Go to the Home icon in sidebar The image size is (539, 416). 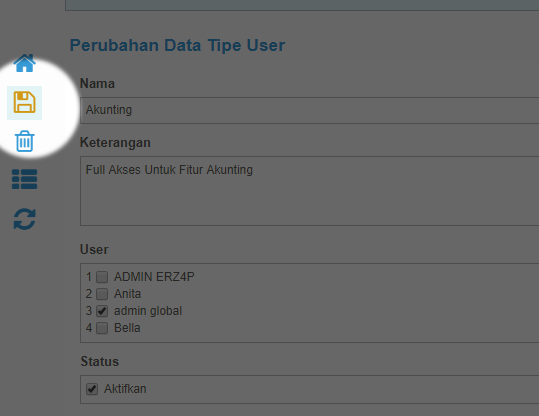pyautogui.click(x=24, y=63)
